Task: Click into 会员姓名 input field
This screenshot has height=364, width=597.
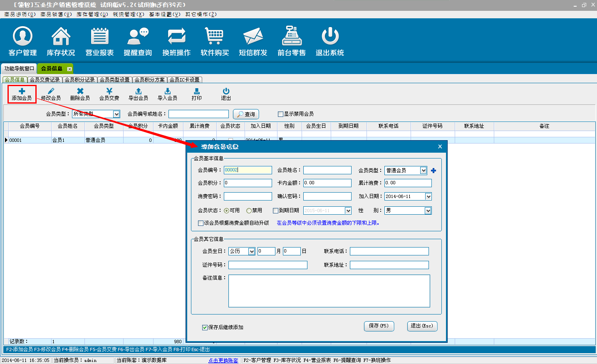Action: tap(327, 170)
